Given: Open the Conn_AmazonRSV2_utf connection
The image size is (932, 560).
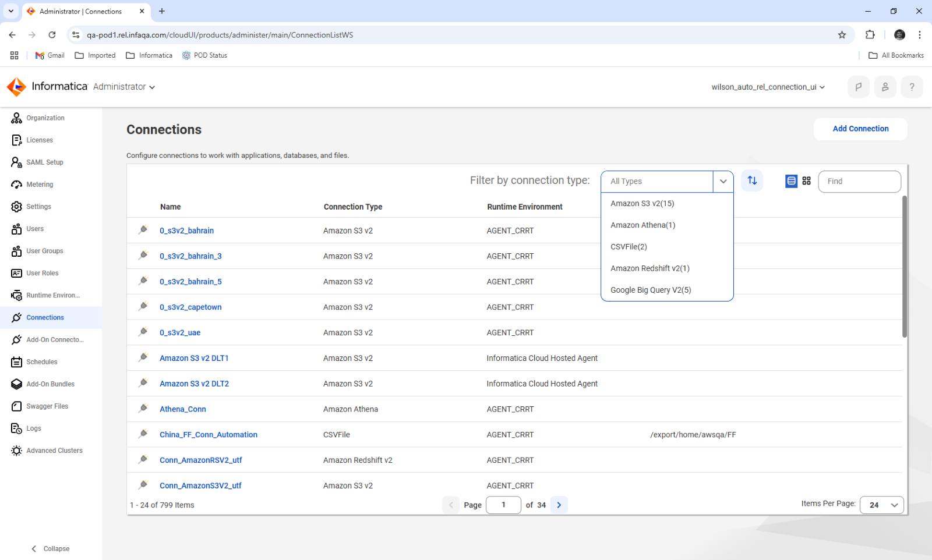Looking at the screenshot, I should (x=201, y=460).
